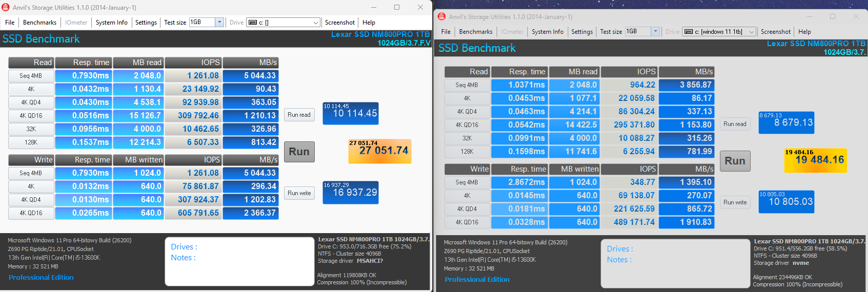The image size is (868, 292).
Task: Open Settings in the right window menu bar
Action: [581, 32]
